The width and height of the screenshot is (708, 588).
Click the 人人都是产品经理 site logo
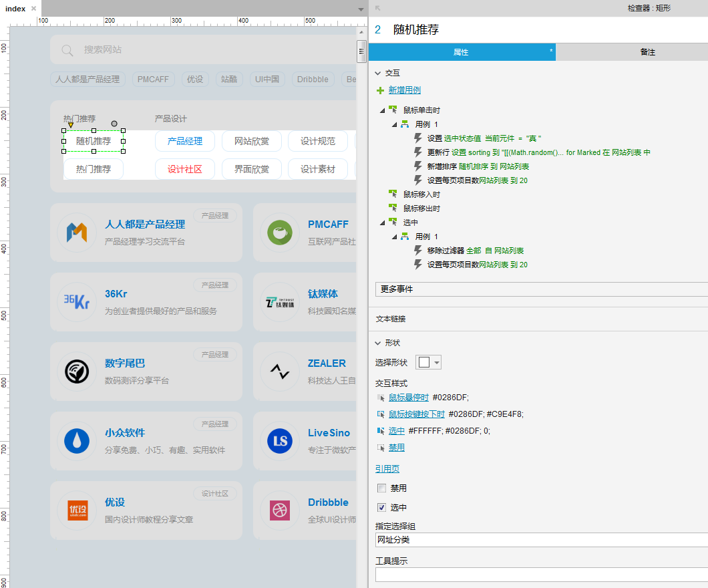[x=77, y=233]
